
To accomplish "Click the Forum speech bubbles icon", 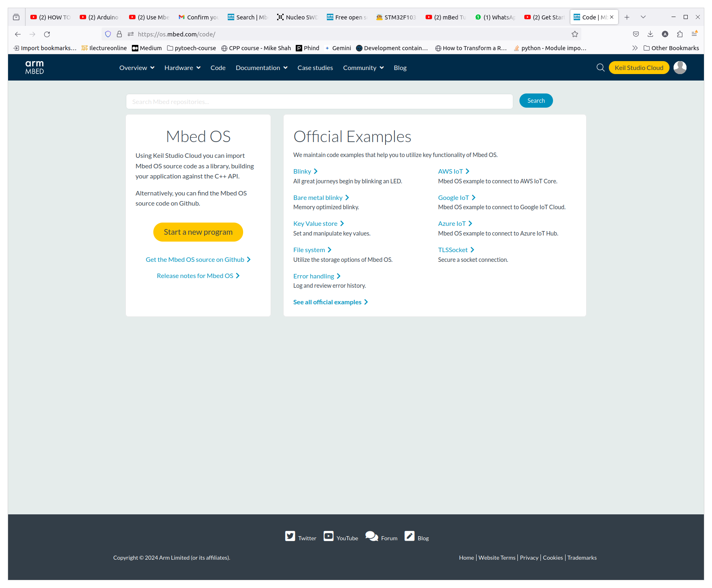I will [x=372, y=536].
